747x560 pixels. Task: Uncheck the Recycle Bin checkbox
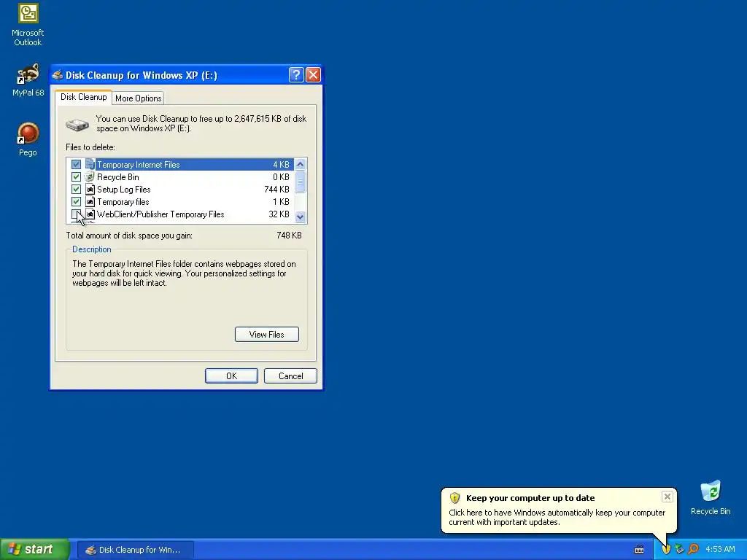[x=76, y=176]
